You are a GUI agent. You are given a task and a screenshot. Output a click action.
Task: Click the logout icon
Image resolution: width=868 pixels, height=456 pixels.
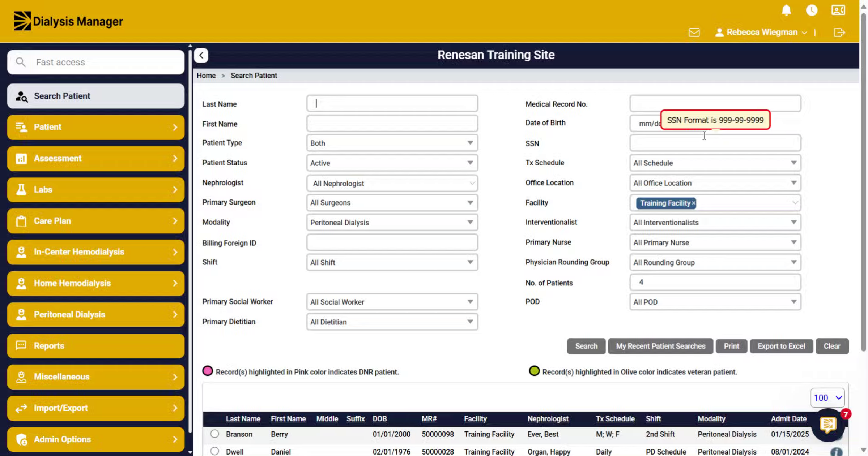[x=839, y=33]
